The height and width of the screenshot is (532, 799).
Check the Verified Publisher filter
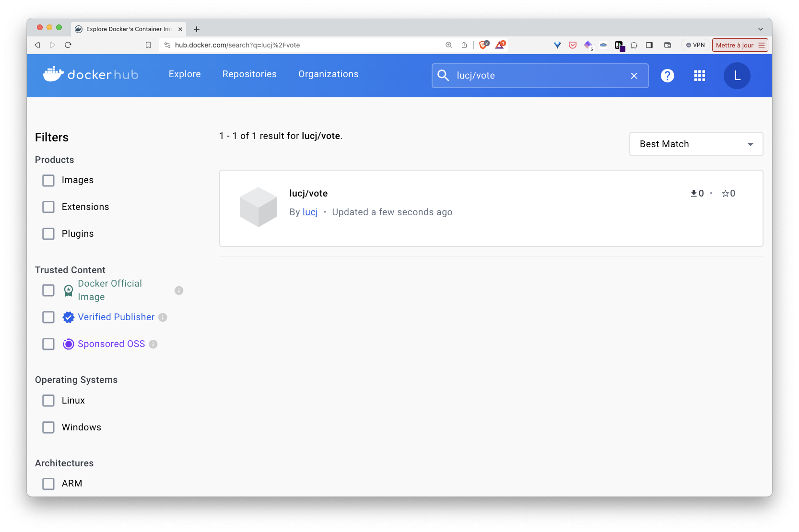coord(48,317)
